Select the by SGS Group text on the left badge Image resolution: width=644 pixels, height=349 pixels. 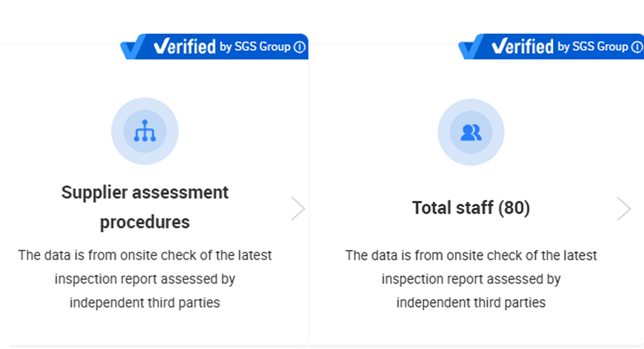tap(255, 47)
